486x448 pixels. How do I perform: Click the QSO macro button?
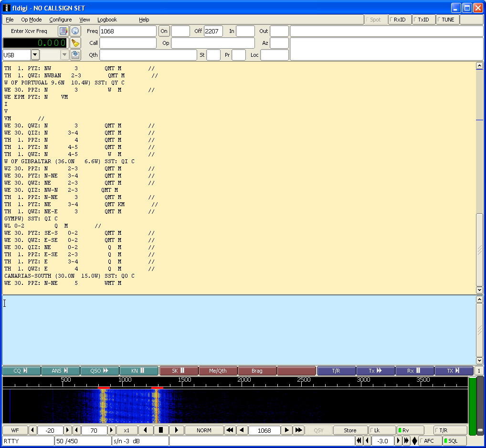tap(100, 371)
